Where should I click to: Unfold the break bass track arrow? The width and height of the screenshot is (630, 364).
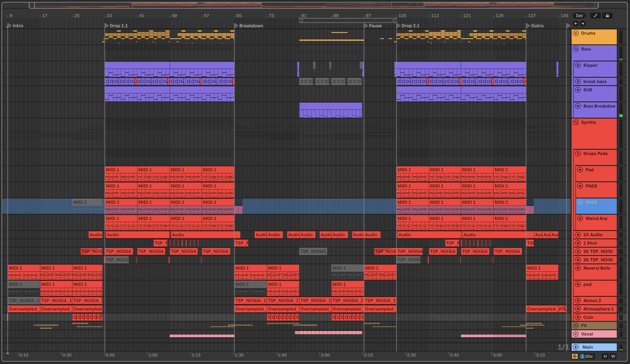(578, 81)
